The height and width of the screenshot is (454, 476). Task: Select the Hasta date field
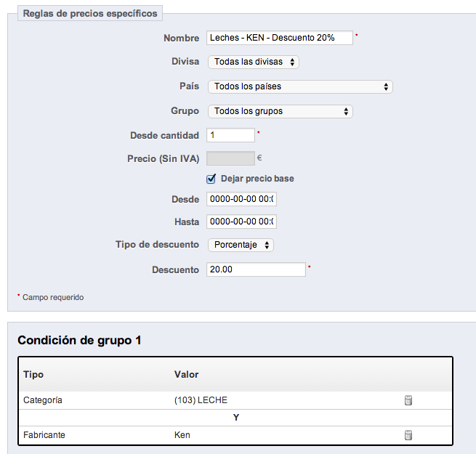pos(242,222)
